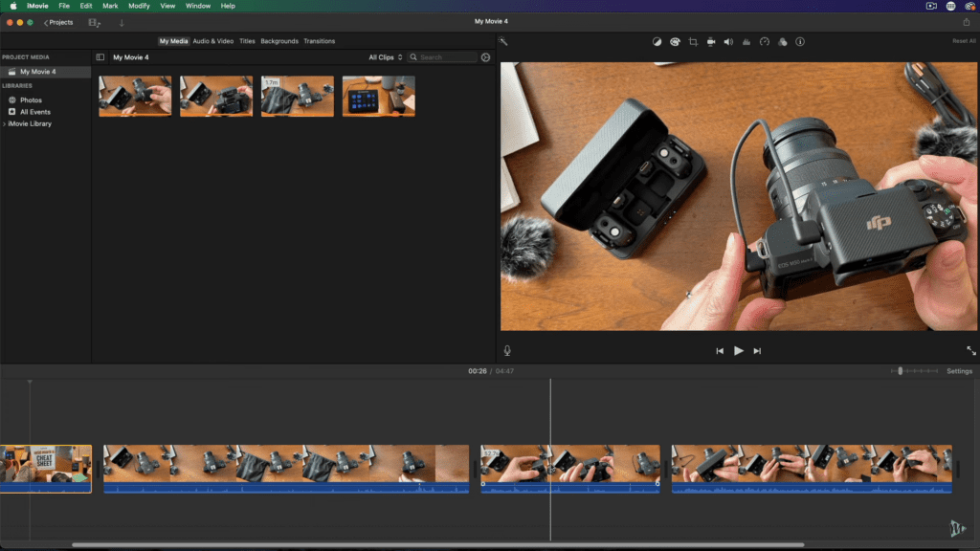This screenshot has height=551, width=980.
Task: Open the All Clips filter dropdown
Action: (385, 57)
